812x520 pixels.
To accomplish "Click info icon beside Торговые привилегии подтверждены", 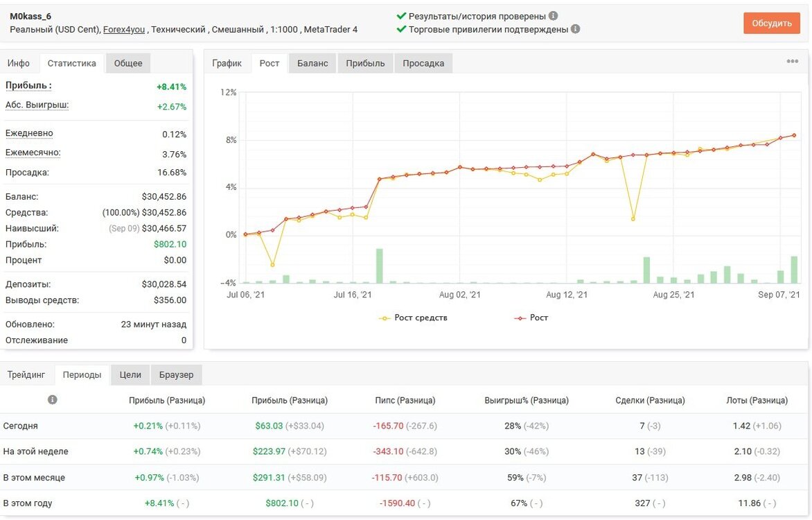I will (x=575, y=29).
